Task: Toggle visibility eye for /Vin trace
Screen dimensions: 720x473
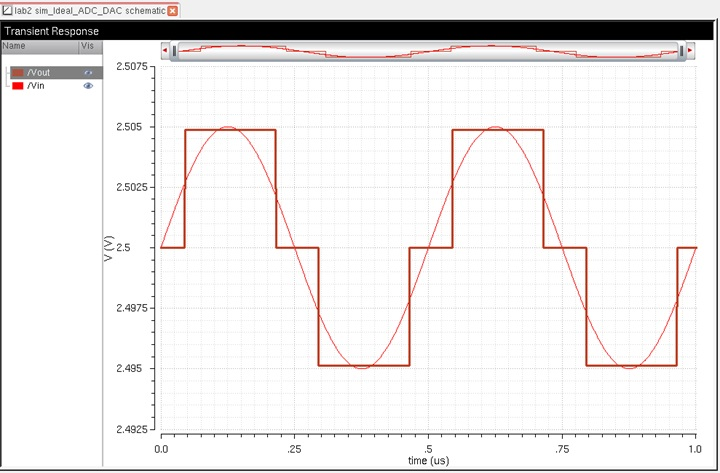Action: click(x=88, y=86)
